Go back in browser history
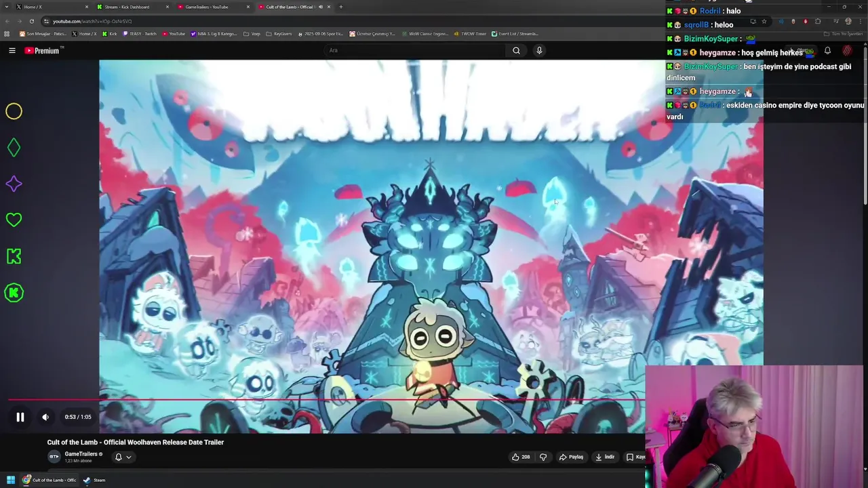The width and height of the screenshot is (868, 488). click(7, 21)
